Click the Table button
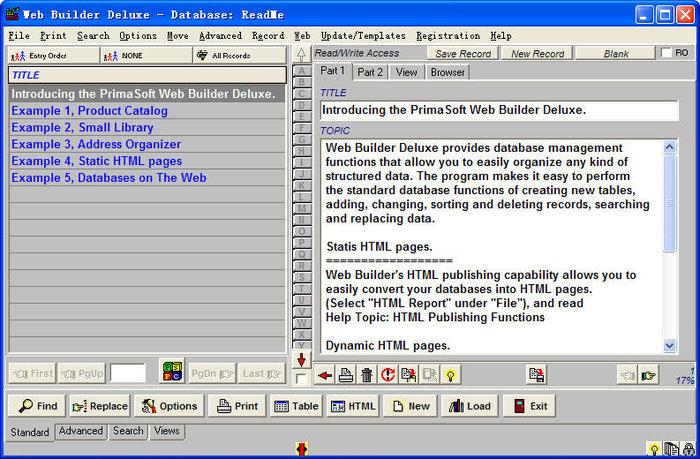Screen dimensions: 700x459 296,406
